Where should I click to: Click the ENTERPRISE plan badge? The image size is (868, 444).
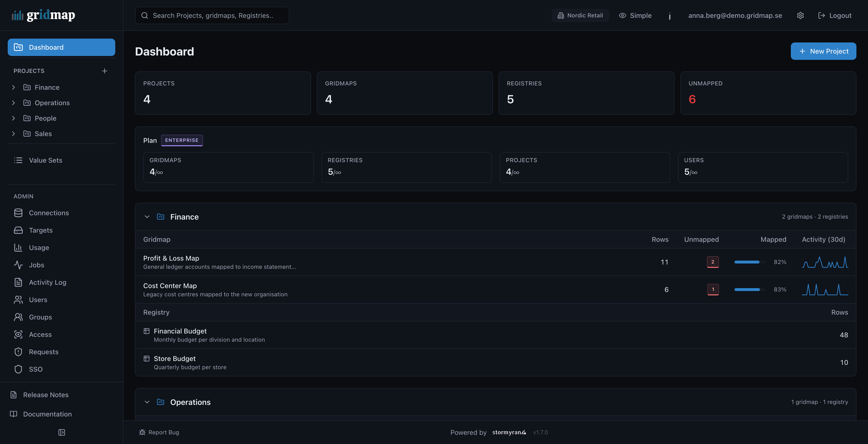coord(182,140)
